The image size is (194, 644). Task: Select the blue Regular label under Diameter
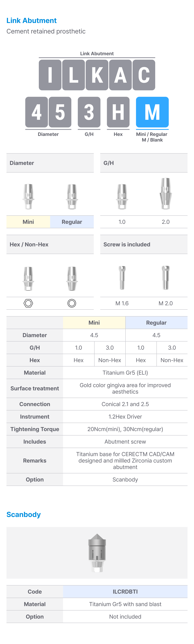(x=72, y=222)
